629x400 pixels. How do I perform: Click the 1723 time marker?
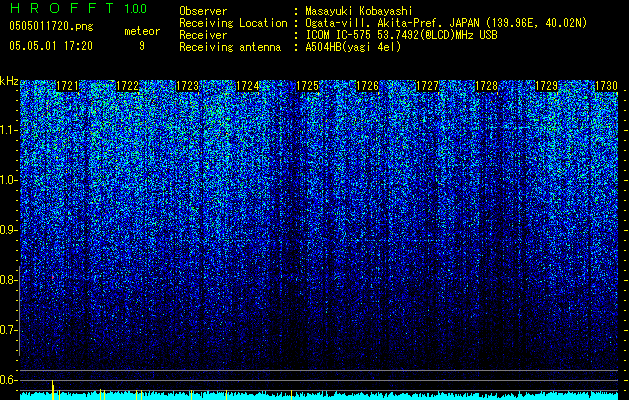(x=187, y=86)
